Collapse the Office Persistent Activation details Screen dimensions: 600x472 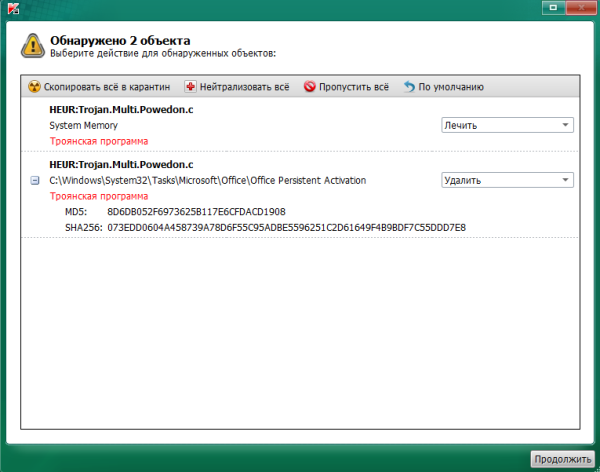coord(34,180)
